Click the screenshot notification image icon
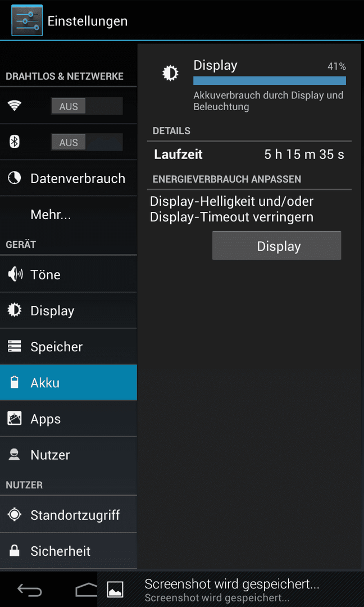The image size is (364, 607). [x=115, y=590]
